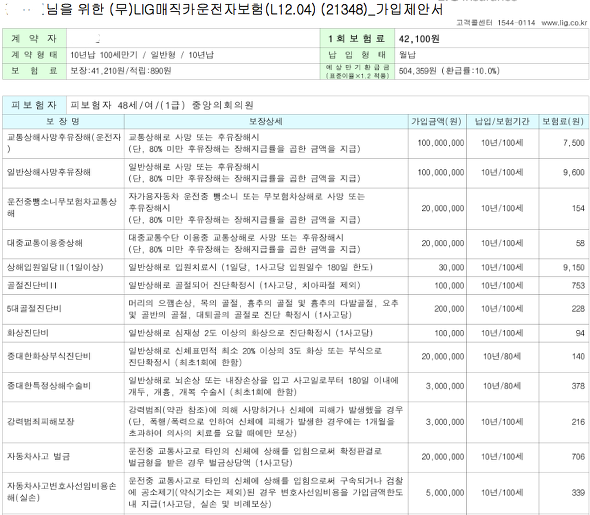Click the 154 premium for the 뺑소니 row
The width and height of the screenshot is (590, 515).
578,208
